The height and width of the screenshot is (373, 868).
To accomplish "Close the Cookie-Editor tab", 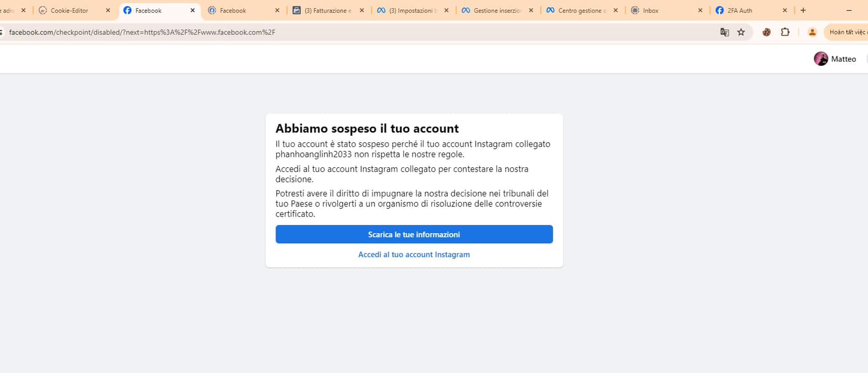I will [108, 10].
